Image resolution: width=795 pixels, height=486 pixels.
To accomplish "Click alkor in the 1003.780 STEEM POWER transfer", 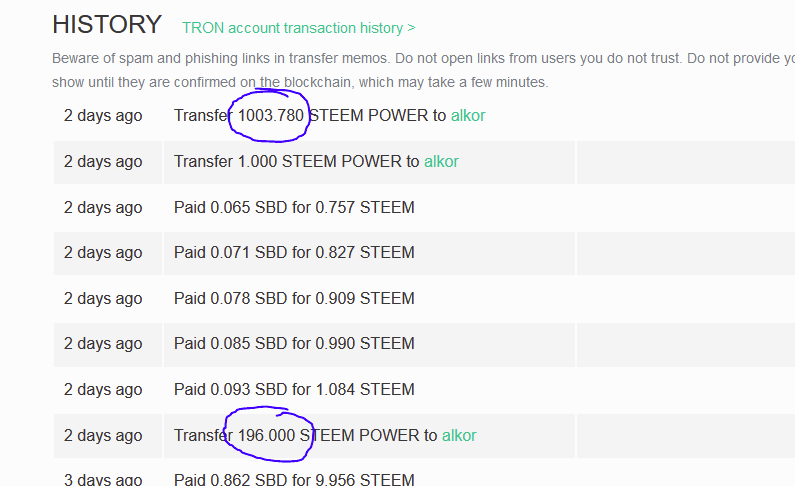I will tap(468, 115).
